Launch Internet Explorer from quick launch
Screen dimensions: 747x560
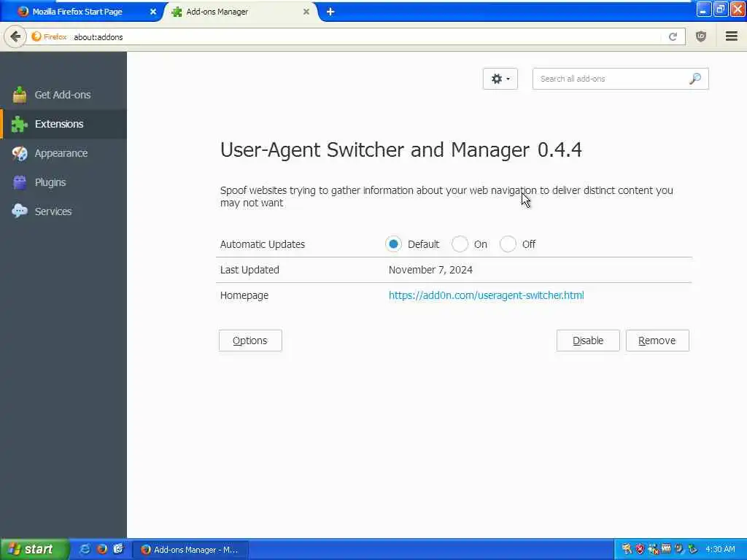85,549
